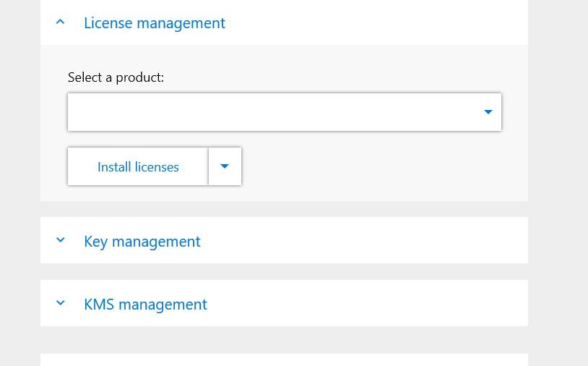Click the 'Select a product:' label
Screen dimensions: 588x366
tap(116, 77)
